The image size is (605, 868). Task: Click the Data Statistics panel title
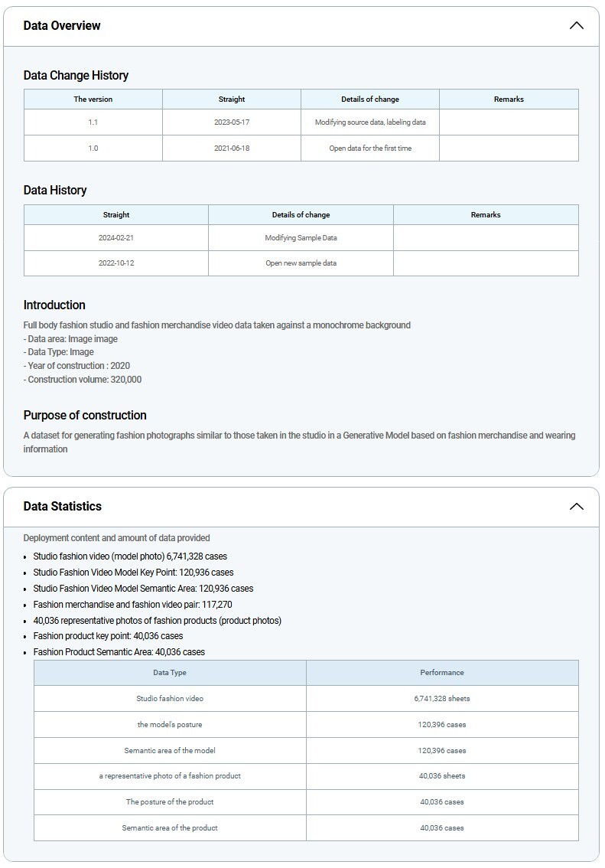click(x=62, y=506)
